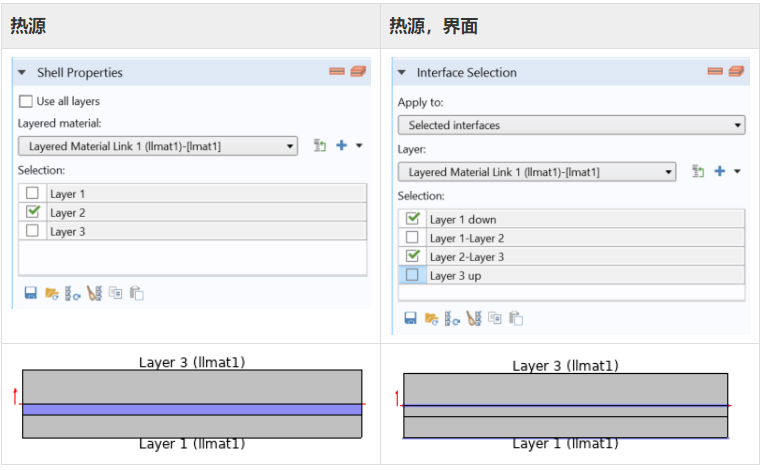
Task: Check the Layer 1 checkbox
Action: click(32, 193)
